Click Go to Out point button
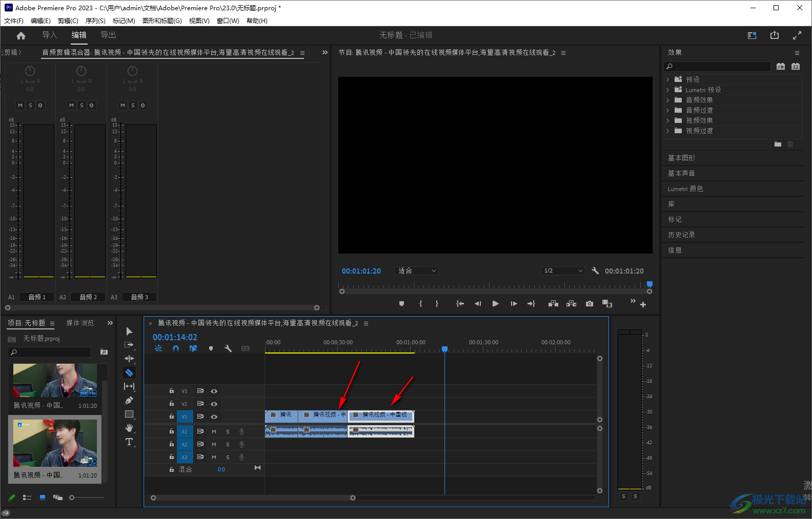This screenshot has height=519, width=812. [x=531, y=304]
